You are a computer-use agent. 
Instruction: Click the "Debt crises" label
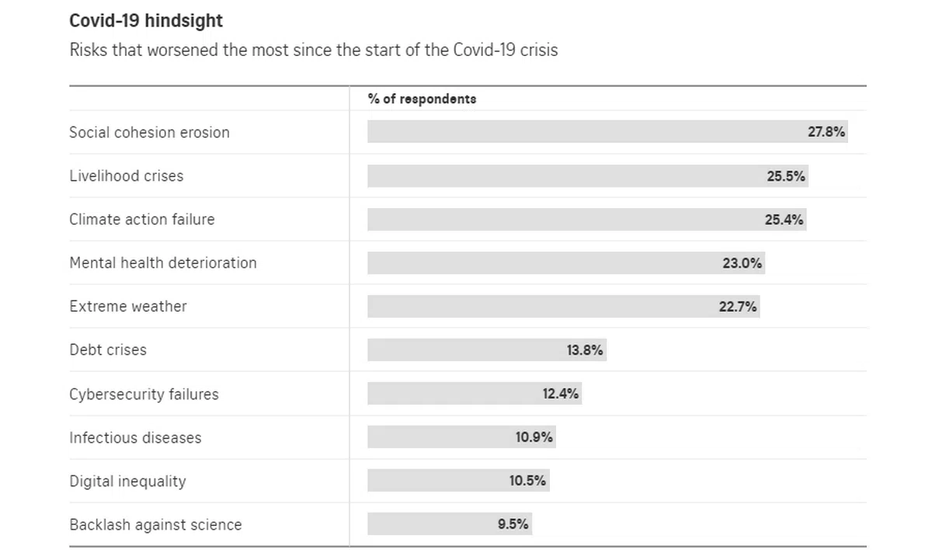[108, 350]
